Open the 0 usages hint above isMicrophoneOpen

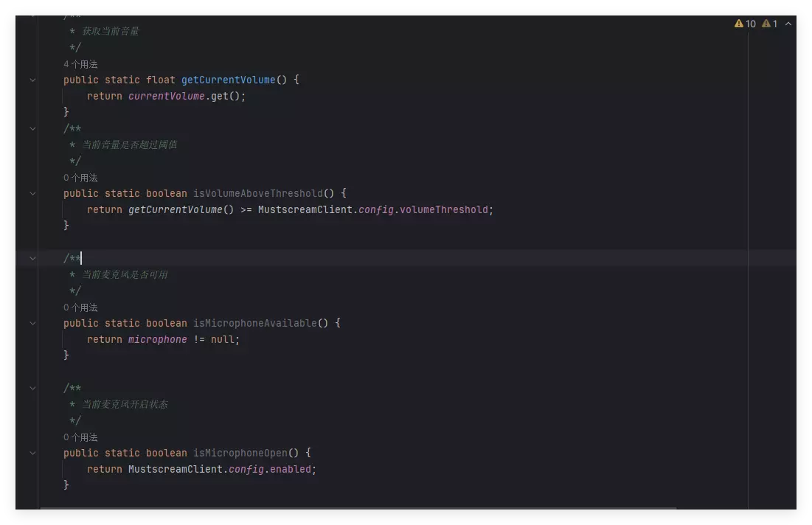[x=80, y=437]
